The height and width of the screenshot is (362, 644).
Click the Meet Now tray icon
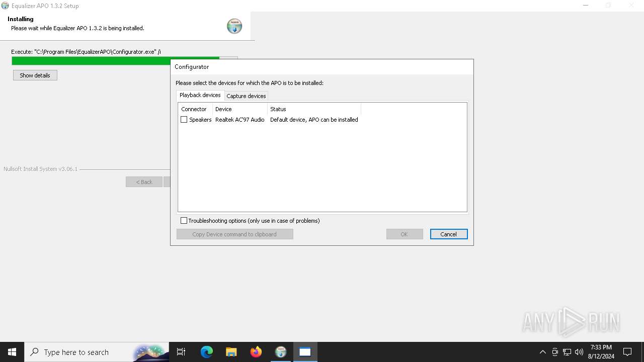point(555,352)
